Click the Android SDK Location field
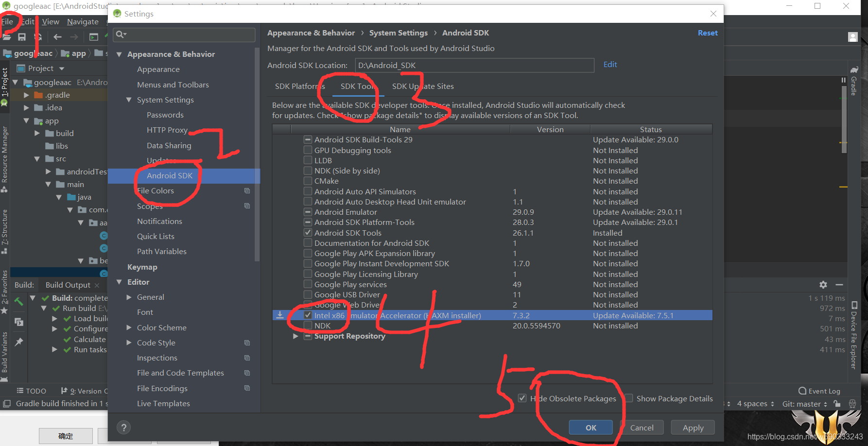 coord(474,65)
